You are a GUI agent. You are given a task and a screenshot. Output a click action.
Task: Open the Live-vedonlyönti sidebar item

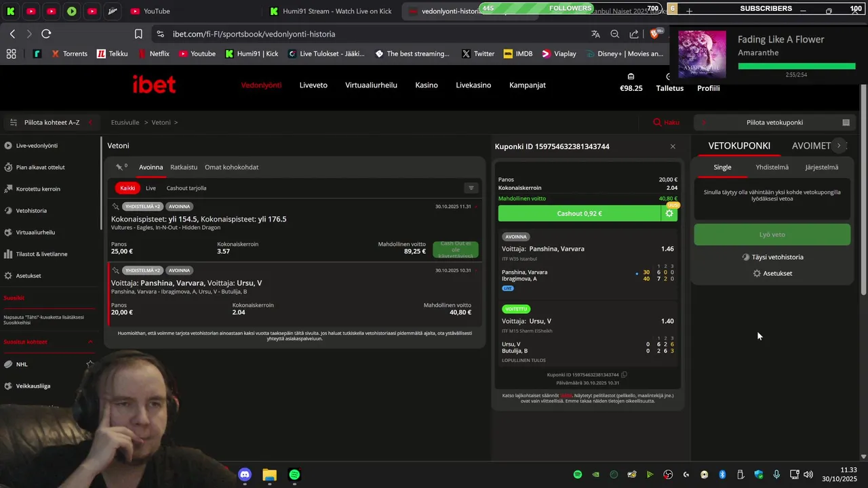[37, 146]
